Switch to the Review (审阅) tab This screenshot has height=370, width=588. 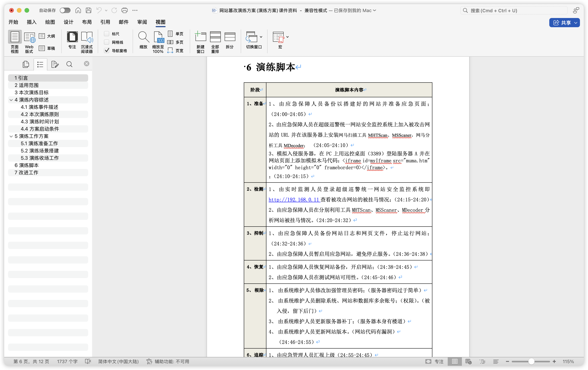pos(142,22)
